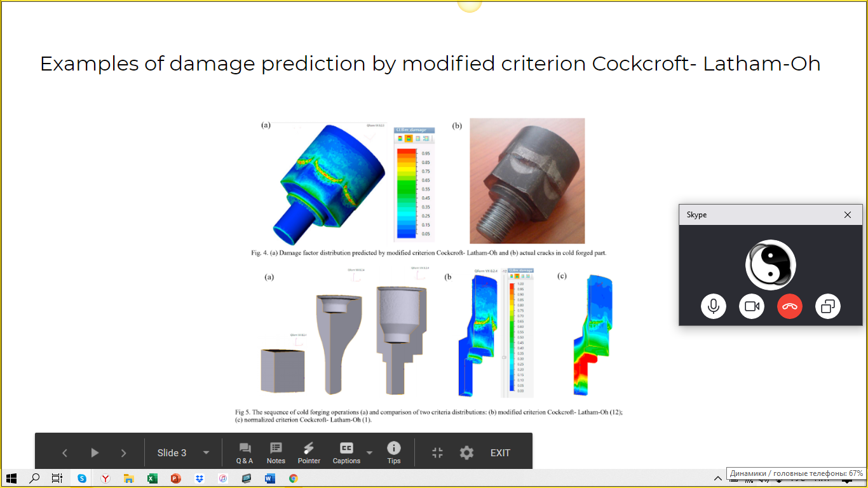Click EXIT to leave the presentation
The height and width of the screenshot is (488, 868).
(x=500, y=453)
